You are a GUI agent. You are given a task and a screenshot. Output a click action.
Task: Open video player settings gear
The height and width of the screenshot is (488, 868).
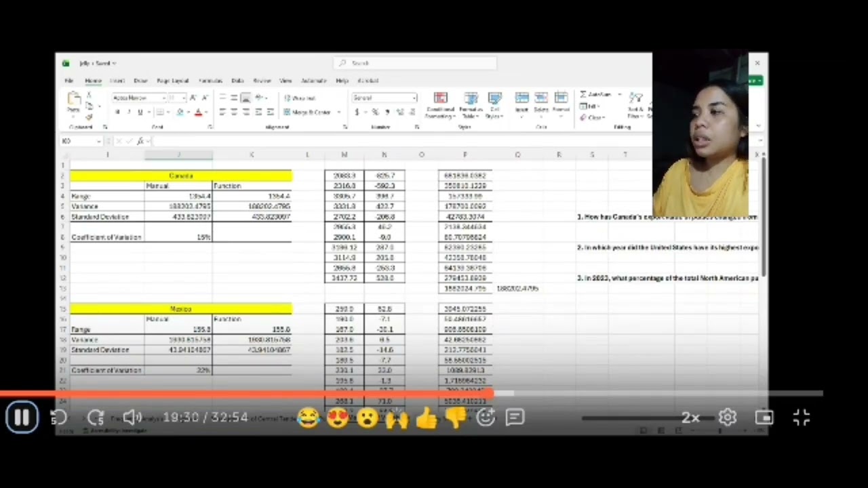[728, 418]
